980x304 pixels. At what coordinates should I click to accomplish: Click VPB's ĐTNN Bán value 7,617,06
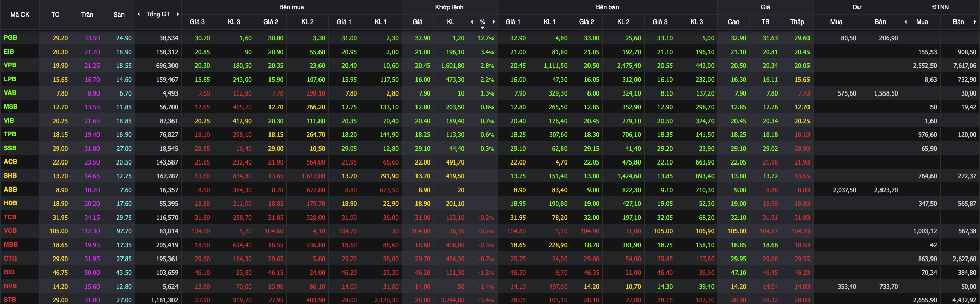coord(965,66)
